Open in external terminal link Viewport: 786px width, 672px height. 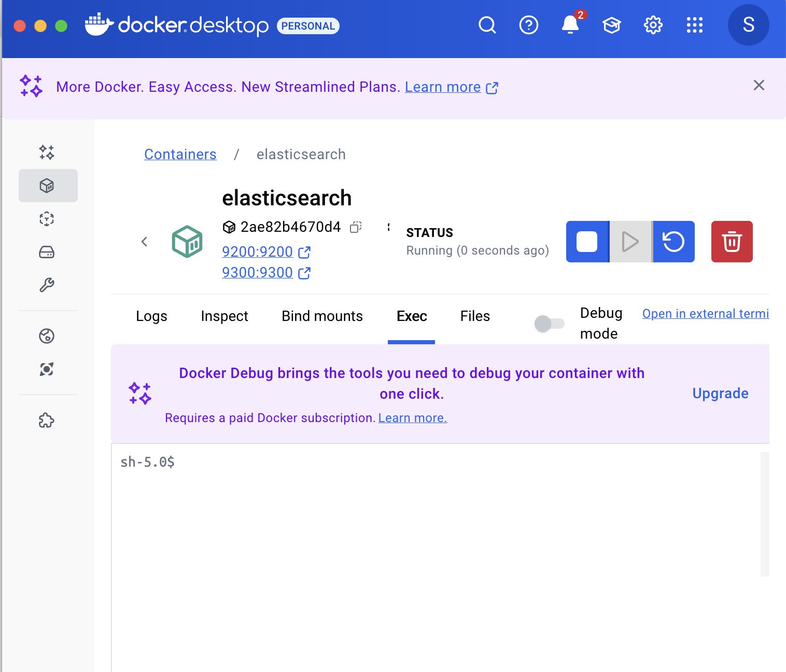705,314
